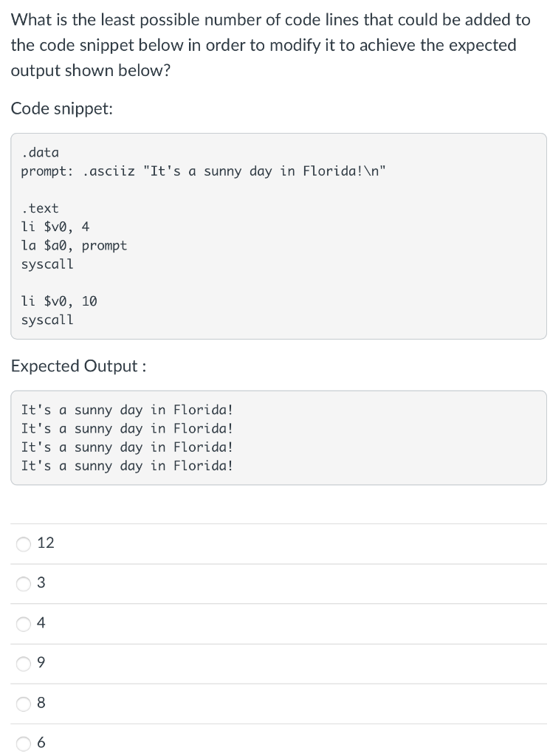Select the radio button for answer 8
Viewport: 550px width, 756px height.
point(24,704)
